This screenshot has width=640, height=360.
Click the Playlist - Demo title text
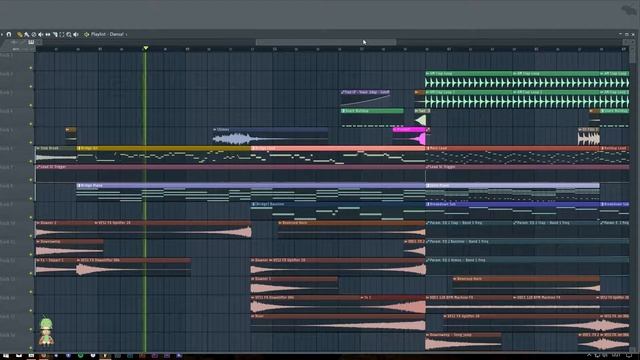[x=107, y=35]
